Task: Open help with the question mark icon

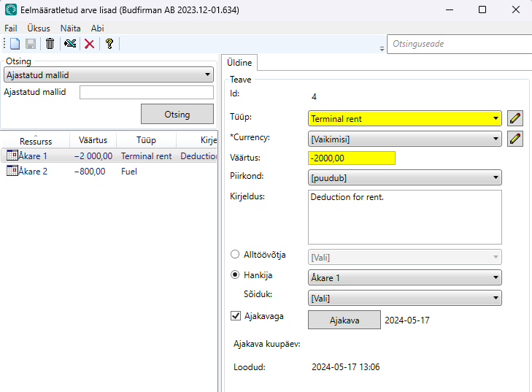Action: tap(109, 44)
